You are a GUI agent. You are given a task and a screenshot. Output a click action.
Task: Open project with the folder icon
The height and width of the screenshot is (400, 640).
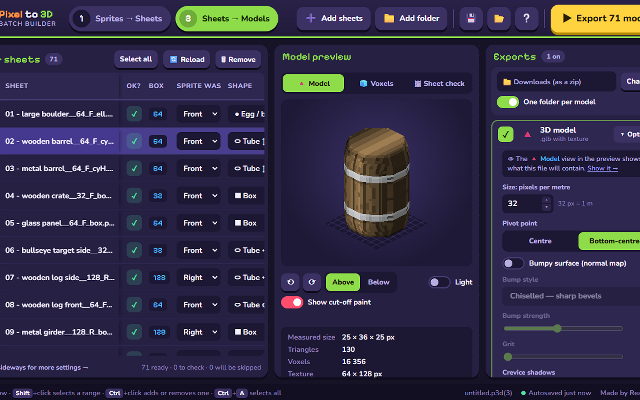tap(499, 18)
